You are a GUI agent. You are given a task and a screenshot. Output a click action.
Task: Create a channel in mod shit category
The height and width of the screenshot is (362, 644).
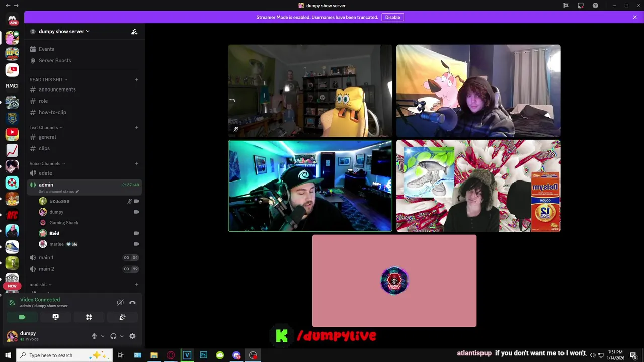coord(136,284)
